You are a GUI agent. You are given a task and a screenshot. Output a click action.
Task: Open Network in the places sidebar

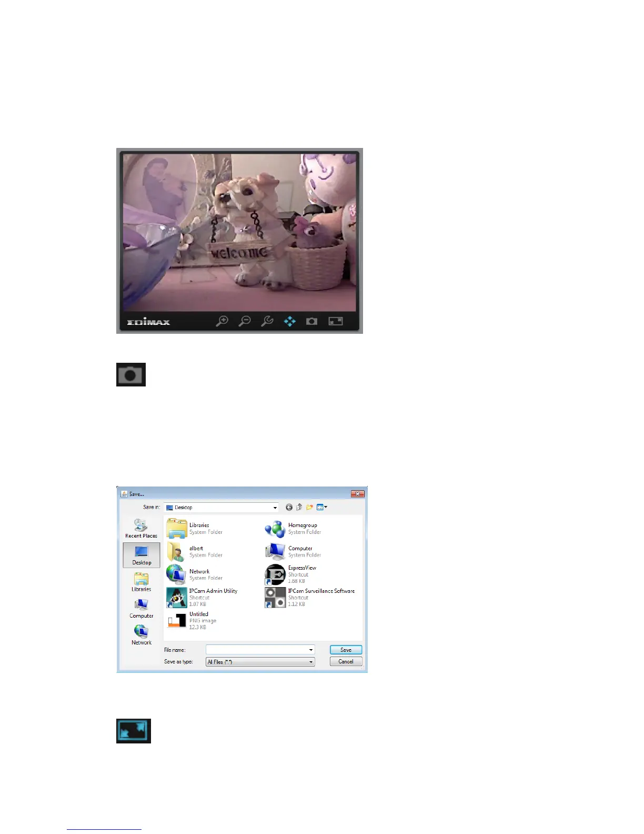pyautogui.click(x=141, y=635)
